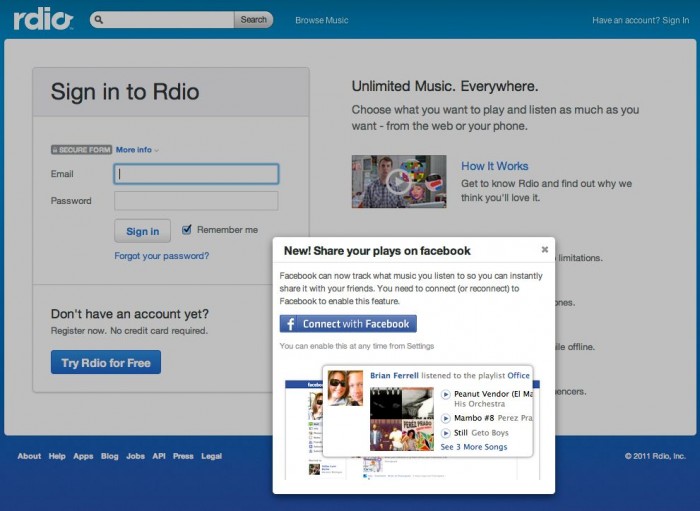Screen dimensions: 700x511
Task: Open the Apps footer link
Action: (x=83, y=456)
